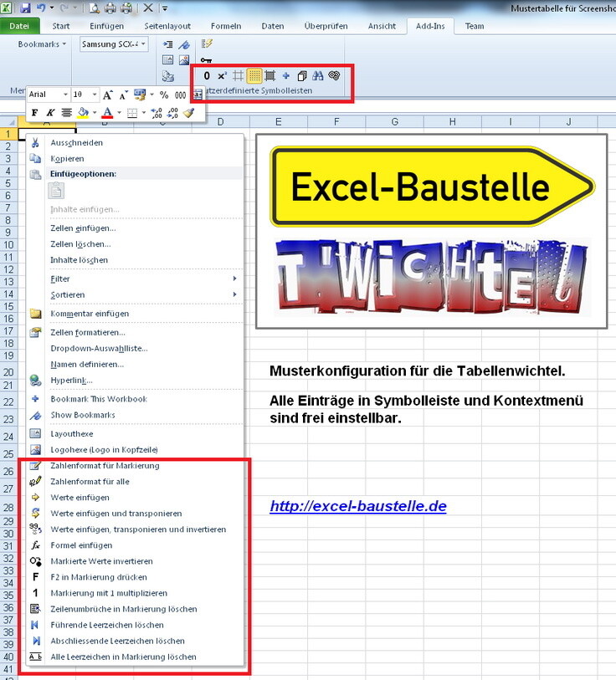Expand the Bookmarks dropdown in ribbon

pyautogui.click(x=42, y=44)
